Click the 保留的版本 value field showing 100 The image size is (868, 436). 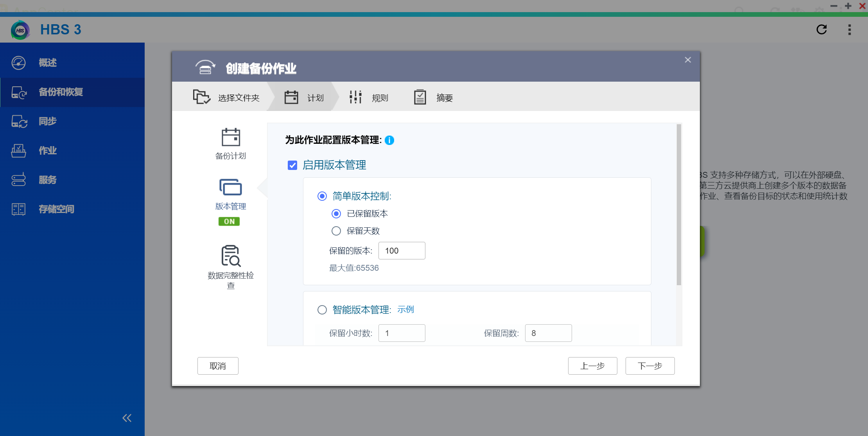click(x=402, y=250)
